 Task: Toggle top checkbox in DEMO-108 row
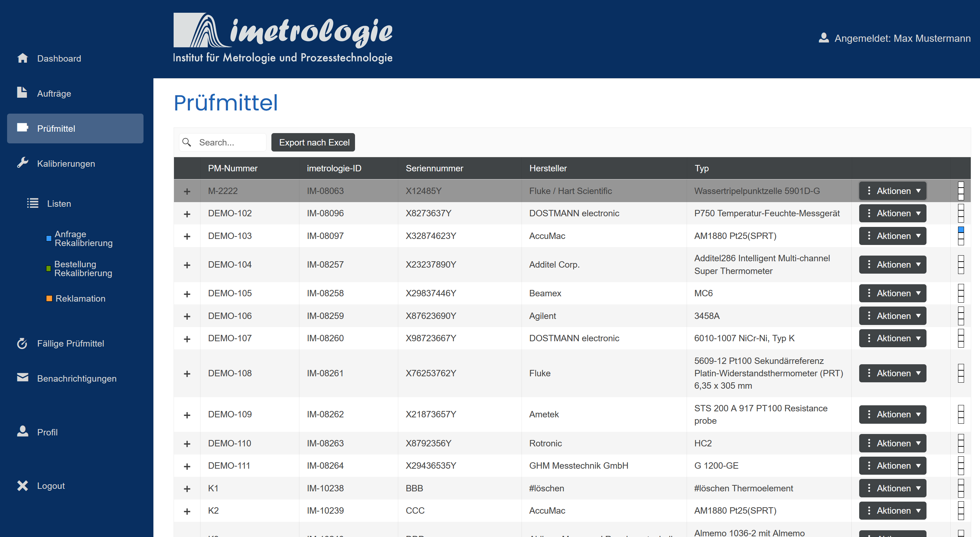pos(961,367)
